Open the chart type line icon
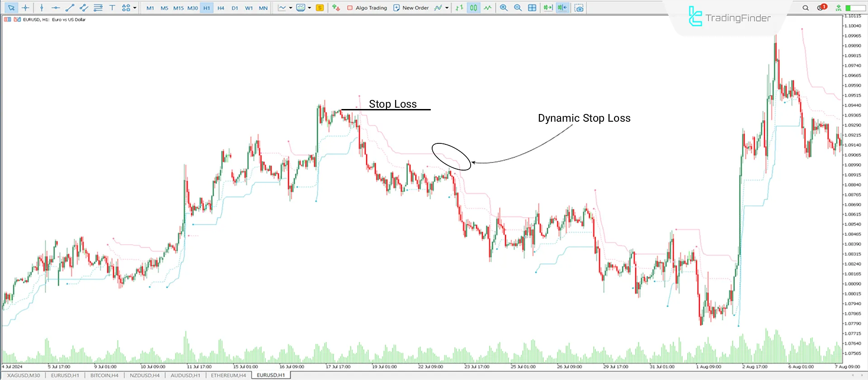Viewport: 868px width, 380px height. tap(282, 8)
